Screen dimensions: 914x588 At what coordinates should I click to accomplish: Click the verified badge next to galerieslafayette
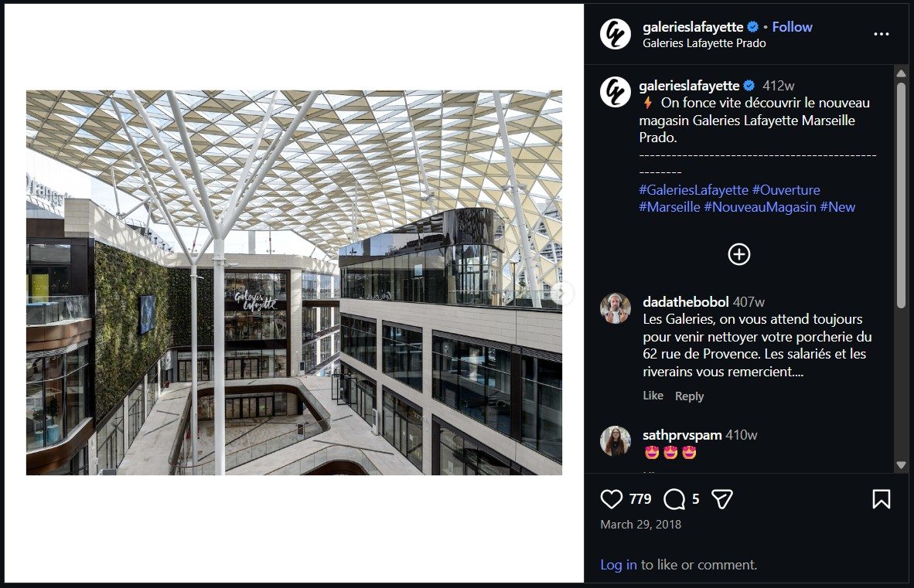(x=751, y=25)
